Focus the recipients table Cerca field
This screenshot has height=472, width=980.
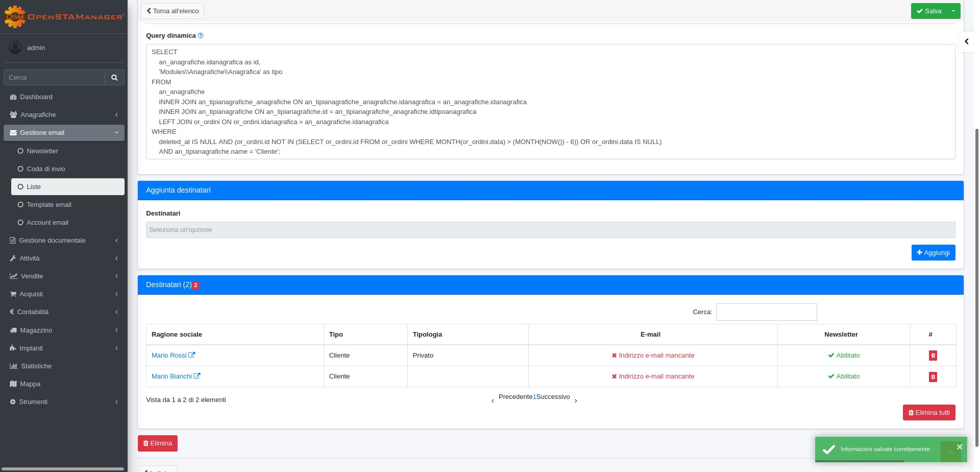[766, 312]
